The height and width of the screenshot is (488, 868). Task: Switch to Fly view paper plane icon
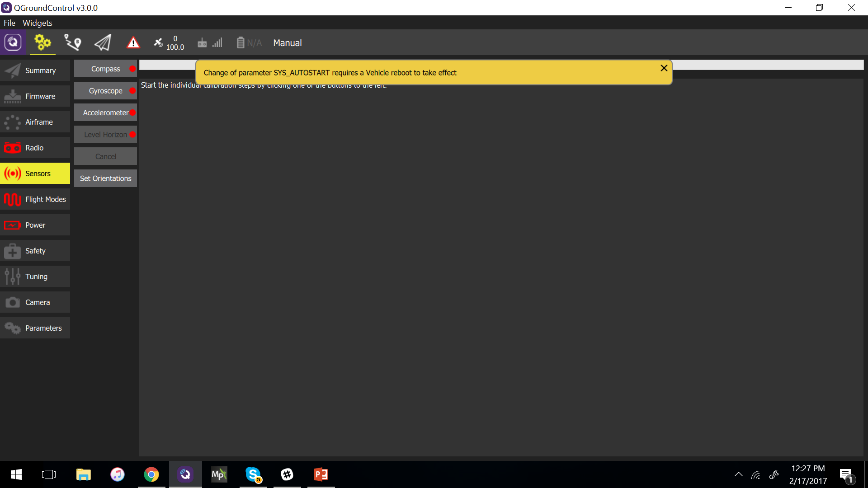pos(103,43)
